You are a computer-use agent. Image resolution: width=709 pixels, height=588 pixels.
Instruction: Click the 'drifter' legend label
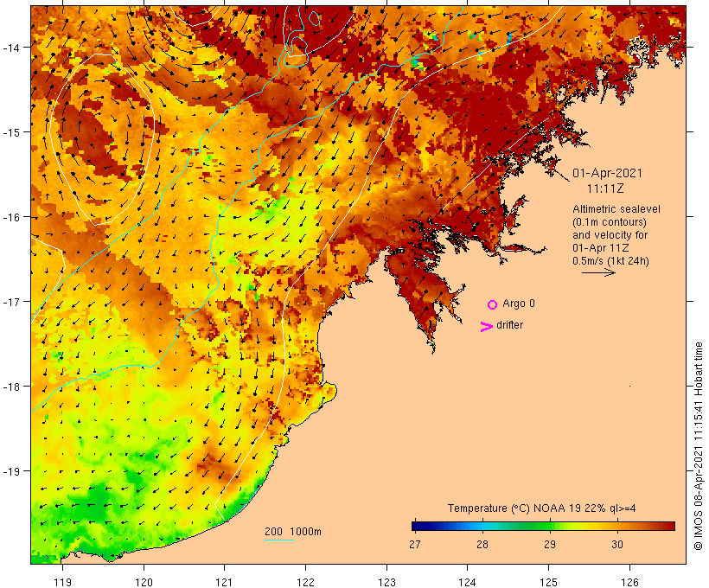(x=509, y=325)
